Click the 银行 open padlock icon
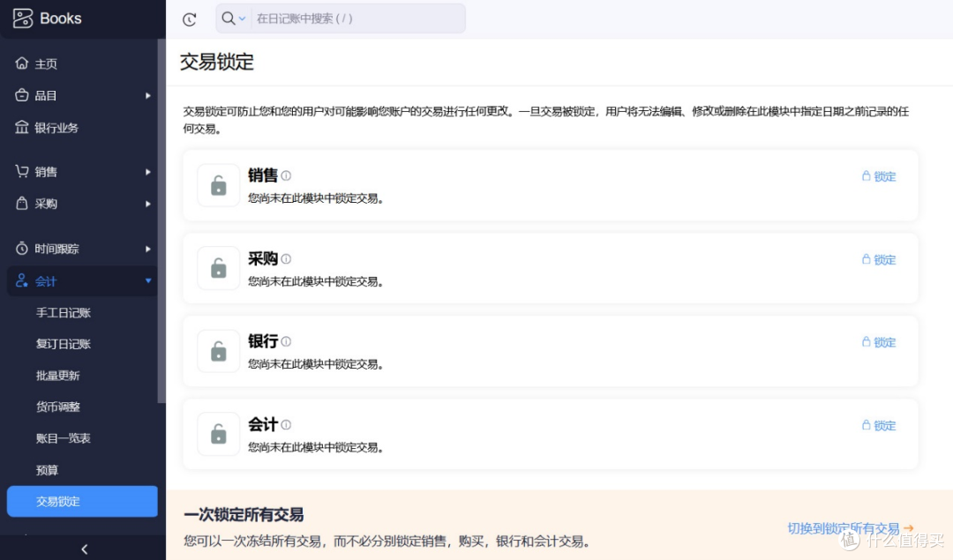Viewport: 953px width, 560px height. tap(218, 351)
